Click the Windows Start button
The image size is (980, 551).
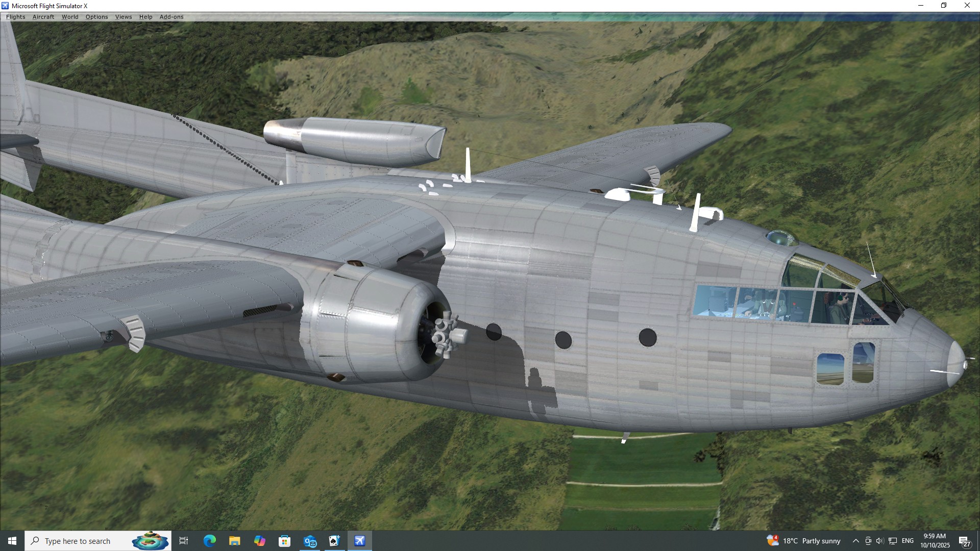12,541
